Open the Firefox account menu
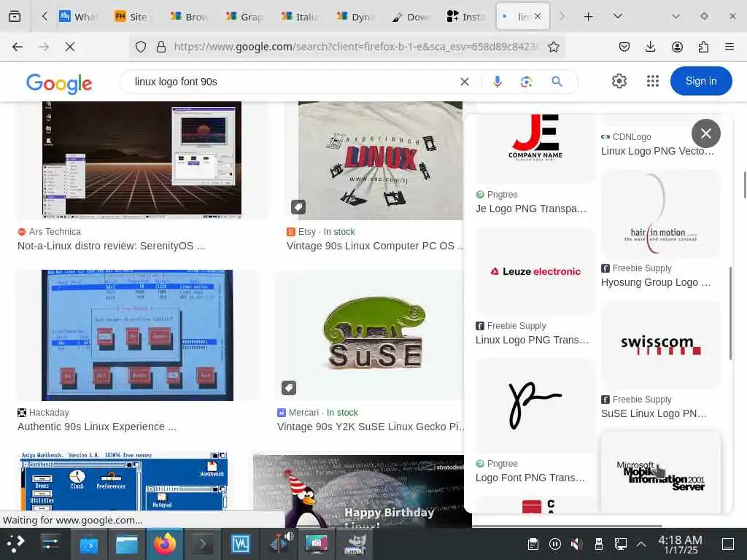The height and width of the screenshot is (560, 747). (x=677, y=47)
